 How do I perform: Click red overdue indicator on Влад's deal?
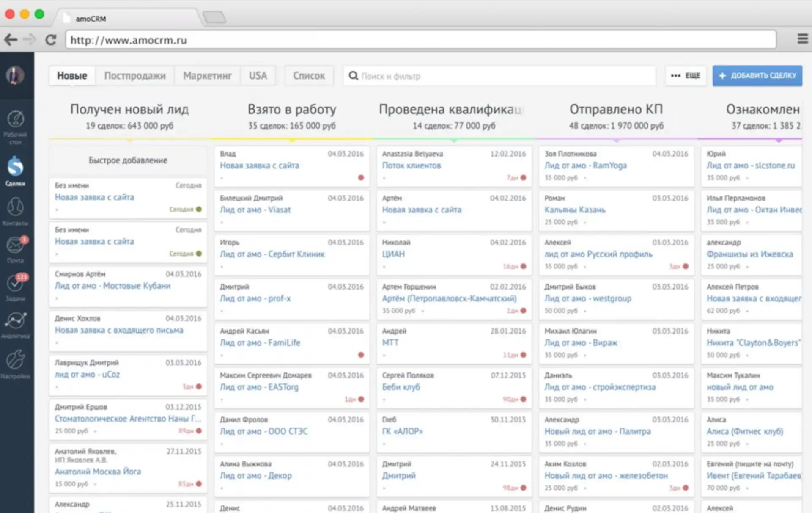click(x=361, y=178)
